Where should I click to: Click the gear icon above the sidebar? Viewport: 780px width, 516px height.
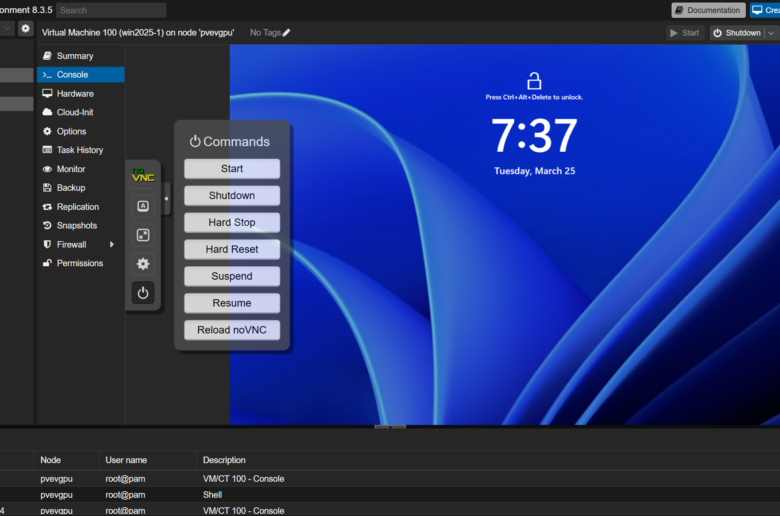coord(25,28)
